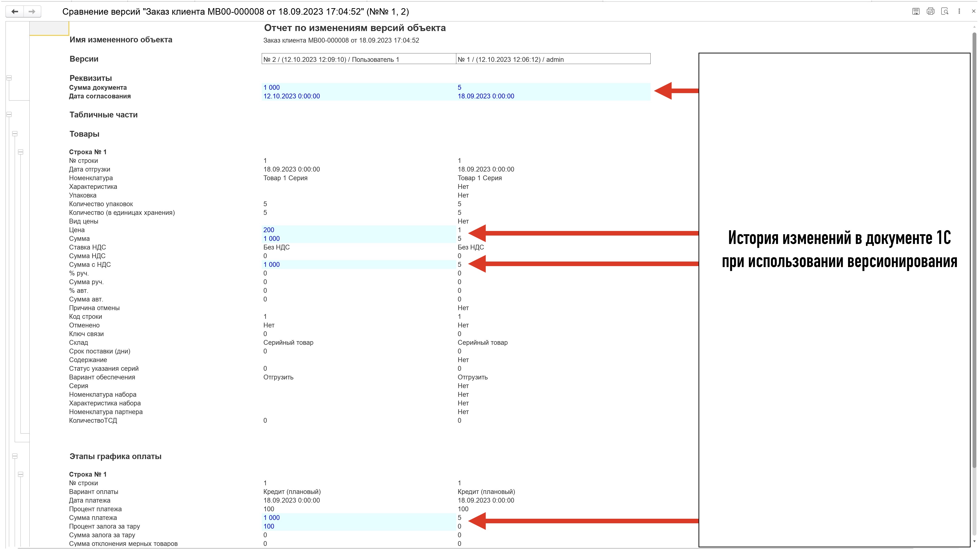Click the changed Цена value 200
Viewport: 980px width, 550px height.
click(x=268, y=230)
